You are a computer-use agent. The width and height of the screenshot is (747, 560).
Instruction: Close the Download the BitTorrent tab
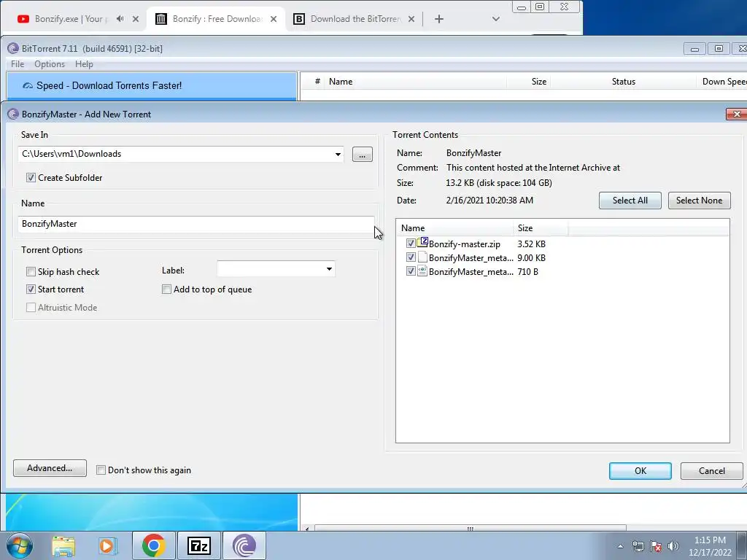[411, 19]
